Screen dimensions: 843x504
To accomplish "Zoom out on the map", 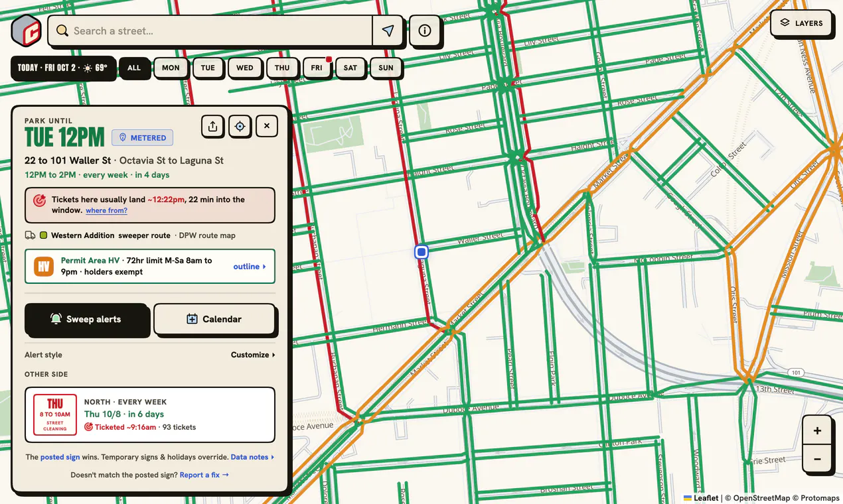I will pyautogui.click(x=817, y=459).
